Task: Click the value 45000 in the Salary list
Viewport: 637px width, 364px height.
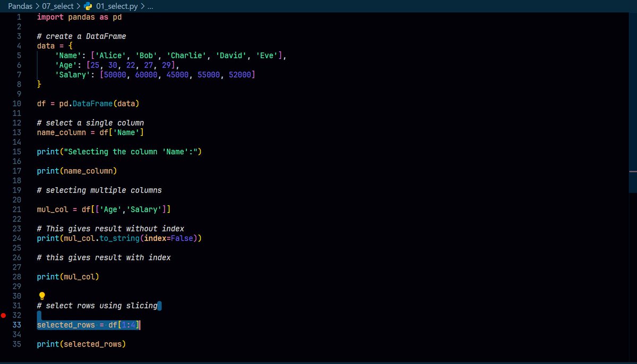Action: point(178,75)
